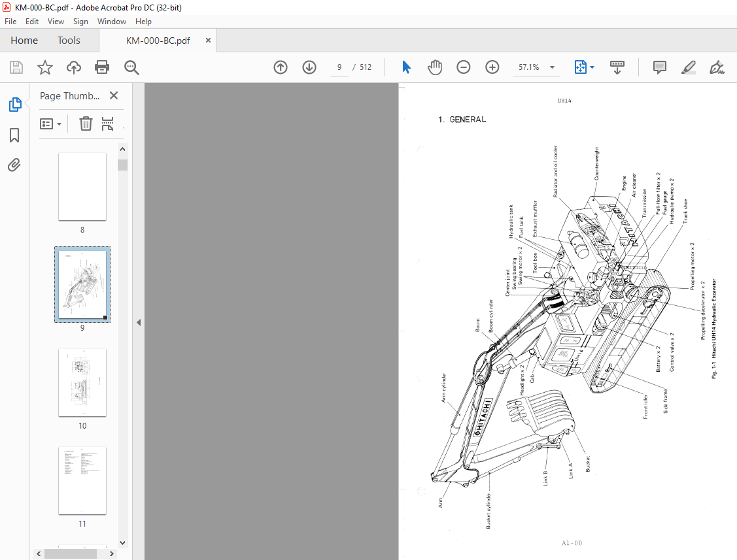Go to previous page arrow
The height and width of the screenshot is (560, 737).
coord(281,67)
